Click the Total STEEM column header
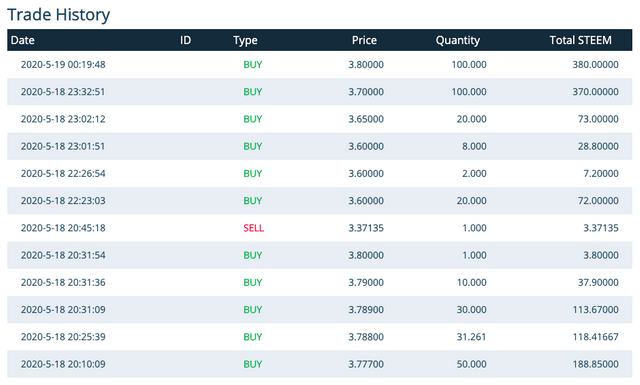Viewport: 640px width, 385px height. pyautogui.click(x=580, y=40)
